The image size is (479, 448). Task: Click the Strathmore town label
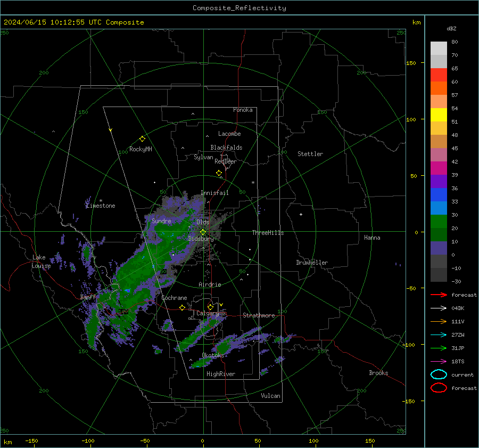tap(259, 315)
